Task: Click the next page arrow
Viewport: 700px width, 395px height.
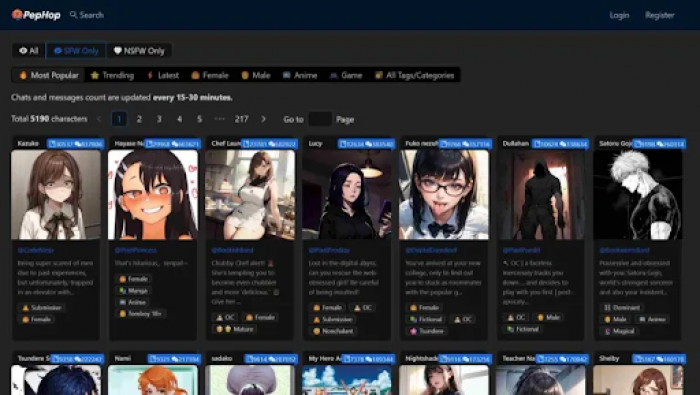Action: tap(263, 119)
